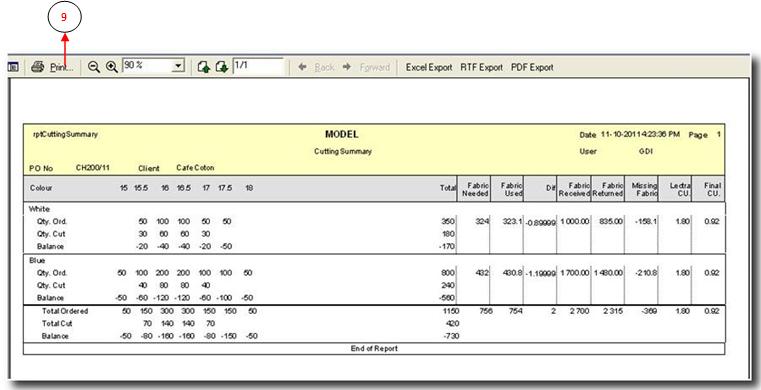Export the report via Excel Export

click(x=429, y=67)
